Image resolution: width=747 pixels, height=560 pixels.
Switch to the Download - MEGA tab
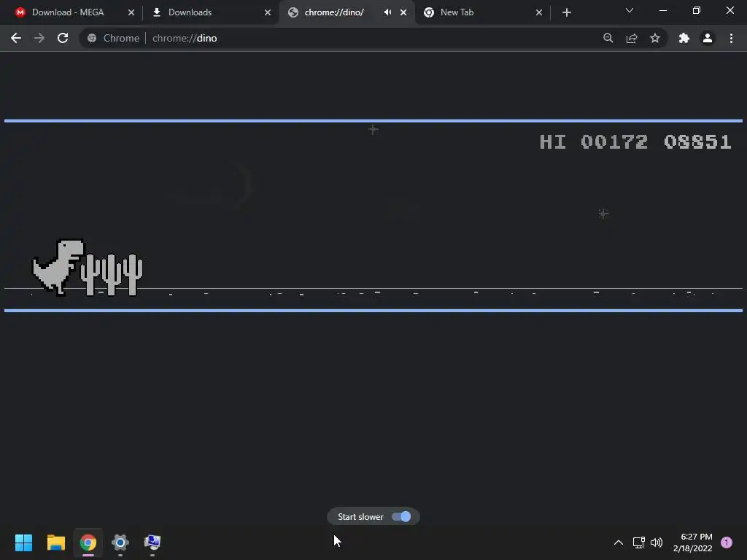tap(68, 12)
